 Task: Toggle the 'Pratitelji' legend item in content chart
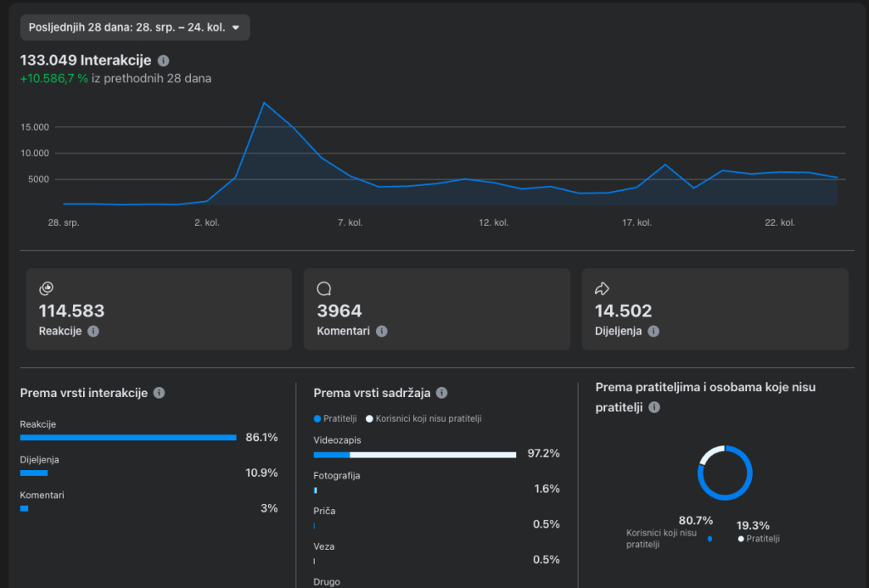point(336,418)
